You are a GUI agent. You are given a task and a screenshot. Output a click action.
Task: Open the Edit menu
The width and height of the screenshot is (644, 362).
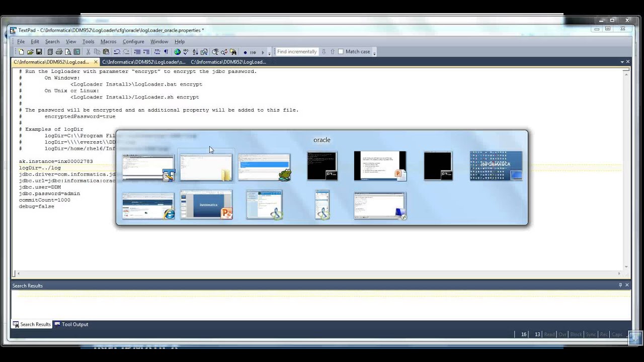[35, 42]
